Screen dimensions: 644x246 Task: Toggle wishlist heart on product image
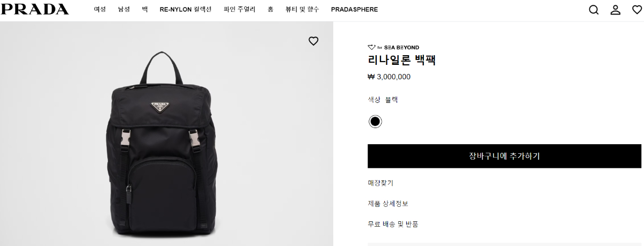click(313, 41)
